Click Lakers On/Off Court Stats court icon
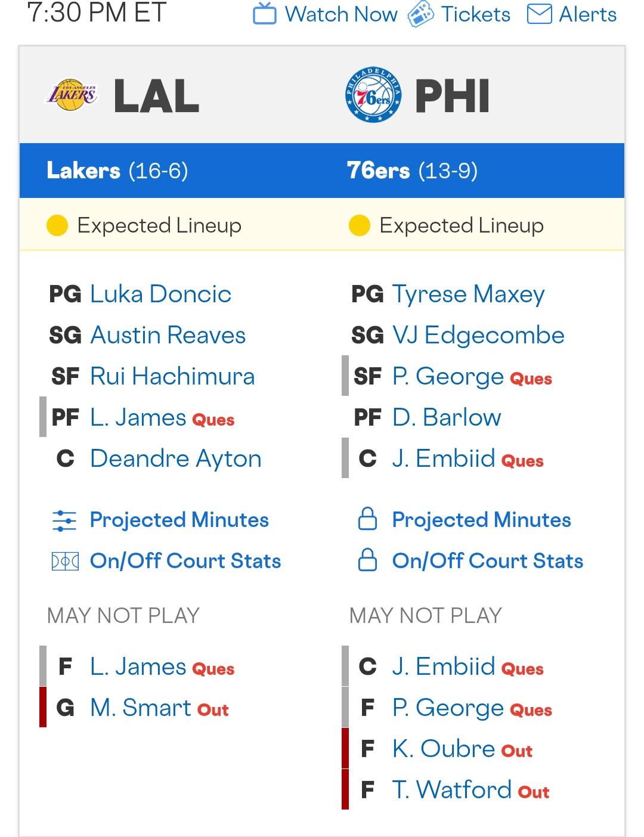This screenshot has width=644, height=837. click(x=65, y=561)
